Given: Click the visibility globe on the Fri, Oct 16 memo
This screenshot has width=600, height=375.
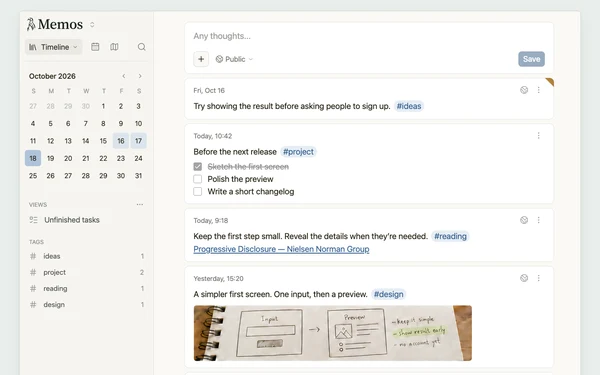Looking at the screenshot, I should click(524, 90).
